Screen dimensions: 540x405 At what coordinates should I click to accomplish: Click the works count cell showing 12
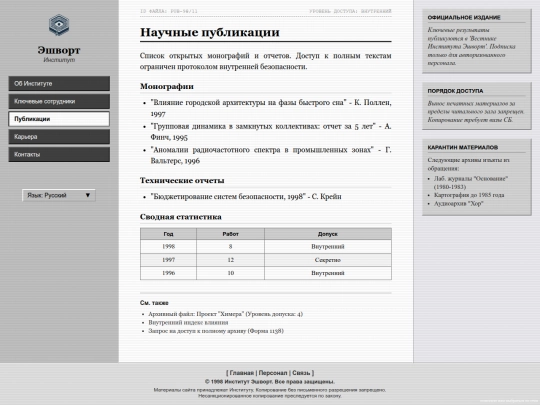point(230,260)
